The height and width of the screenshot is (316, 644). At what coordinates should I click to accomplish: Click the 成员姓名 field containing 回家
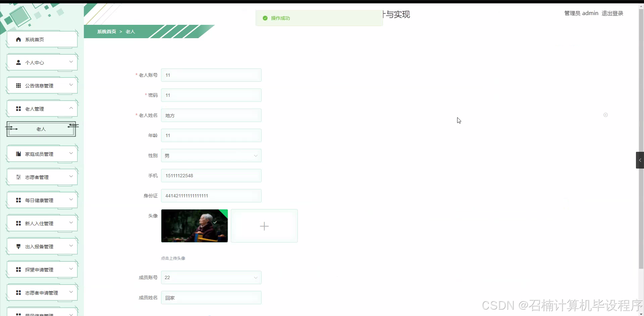coord(211,298)
